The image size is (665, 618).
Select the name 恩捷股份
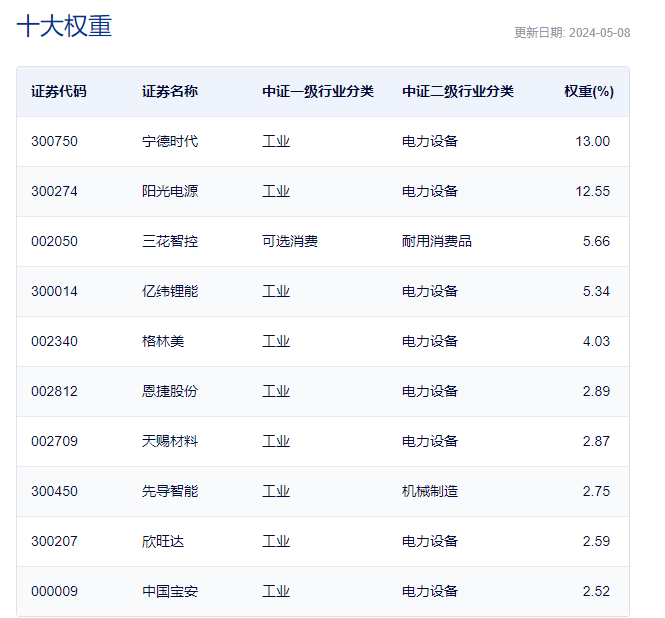click(x=170, y=391)
